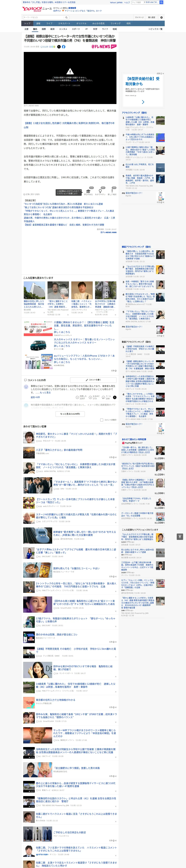The image size is (186, 868).
Task: Open the ヘルプ link in the top bar
Action: (x=127, y=2)
